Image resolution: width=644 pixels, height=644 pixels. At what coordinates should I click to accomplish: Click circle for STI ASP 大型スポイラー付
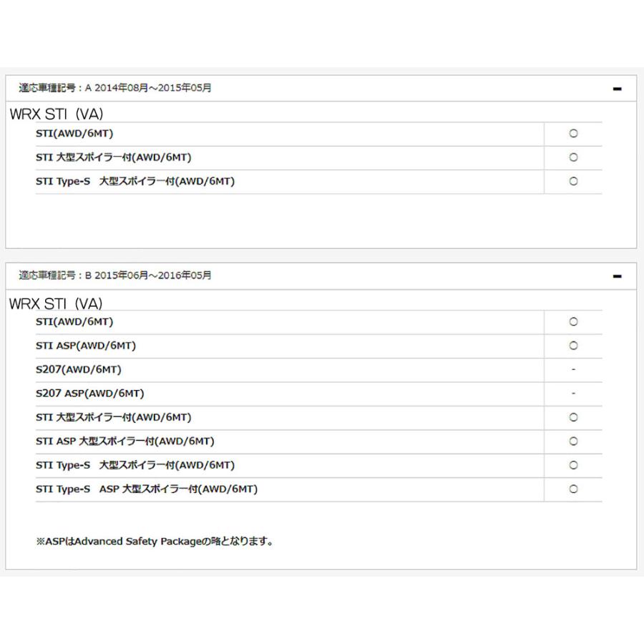[x=573, y=441]
